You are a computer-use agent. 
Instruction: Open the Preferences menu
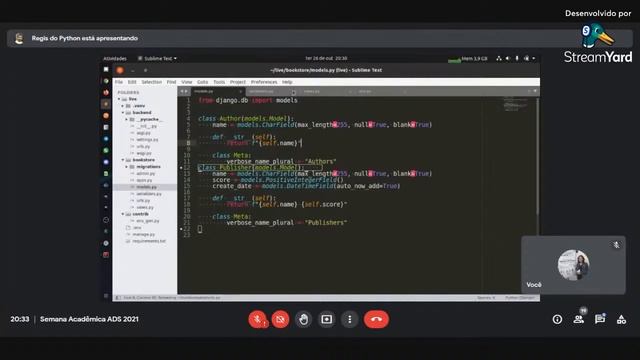(x=264, y=82)
